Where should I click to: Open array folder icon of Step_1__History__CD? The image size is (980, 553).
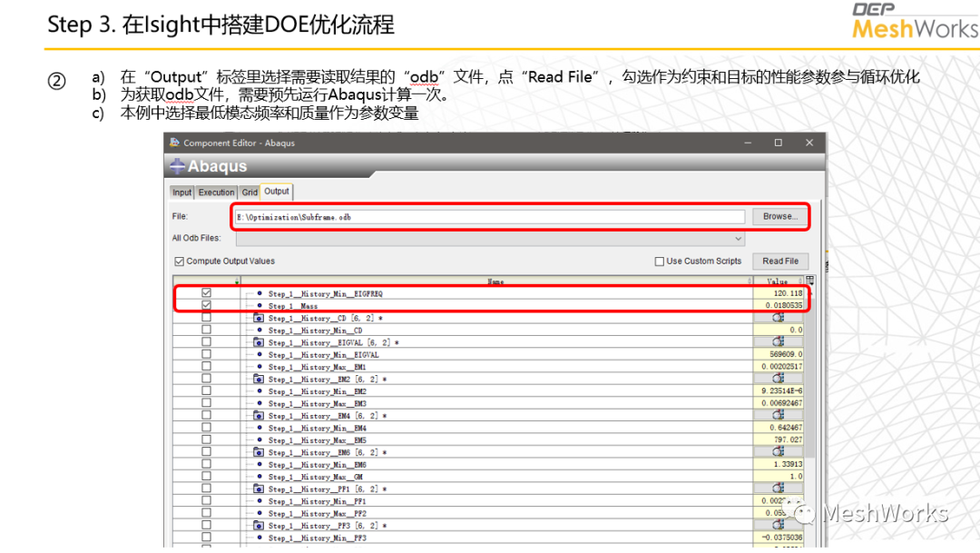[258, 318]
